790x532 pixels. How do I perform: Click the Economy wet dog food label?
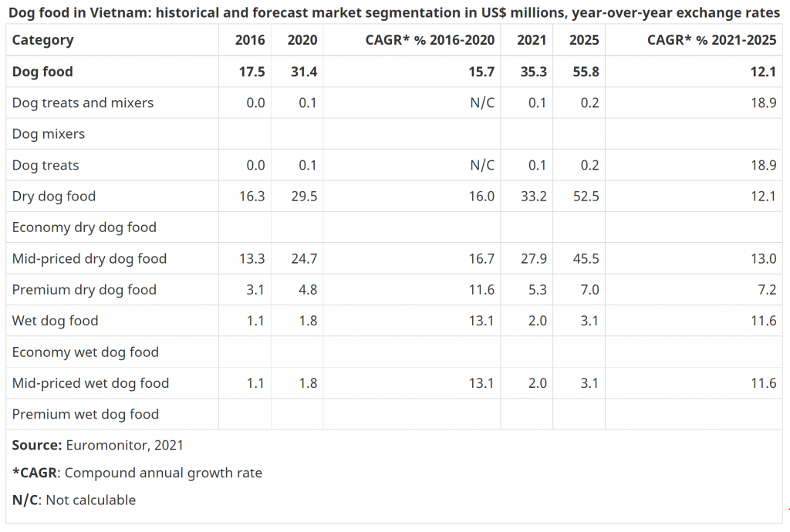click(x=86, y=352)
